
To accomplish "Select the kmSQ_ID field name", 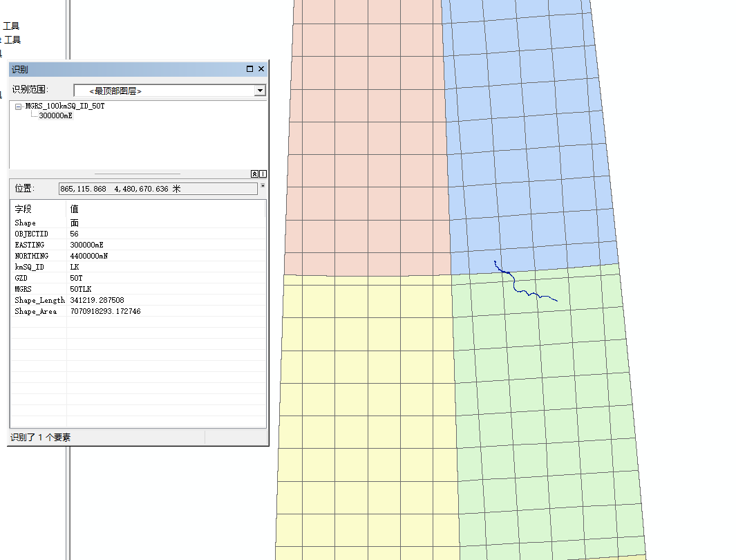I will click(x=29, y=267).
